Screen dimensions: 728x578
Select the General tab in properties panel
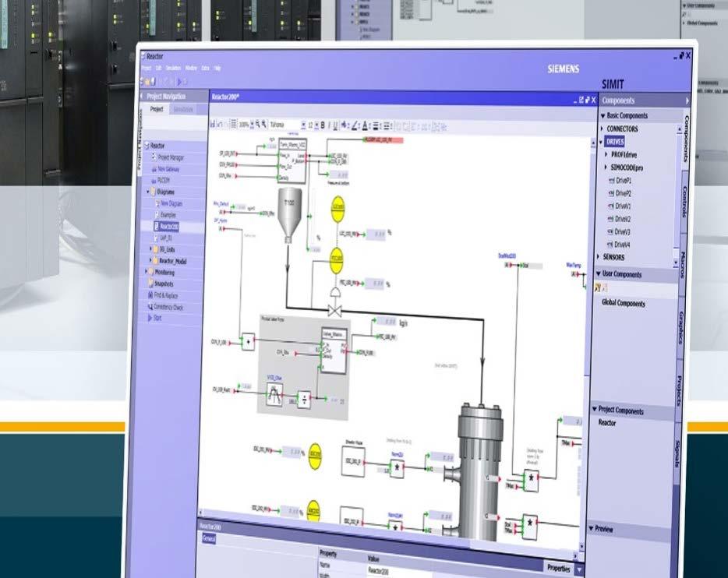[209, 538]
